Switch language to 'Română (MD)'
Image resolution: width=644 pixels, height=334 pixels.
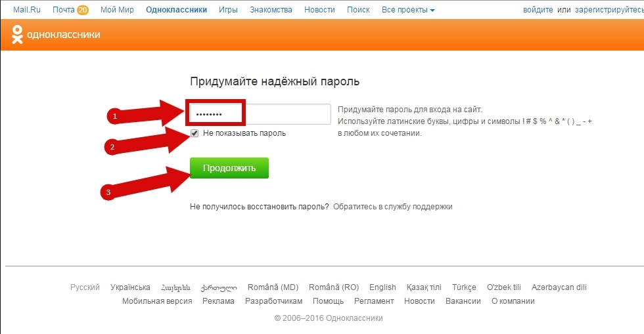(x=273, y=287)
